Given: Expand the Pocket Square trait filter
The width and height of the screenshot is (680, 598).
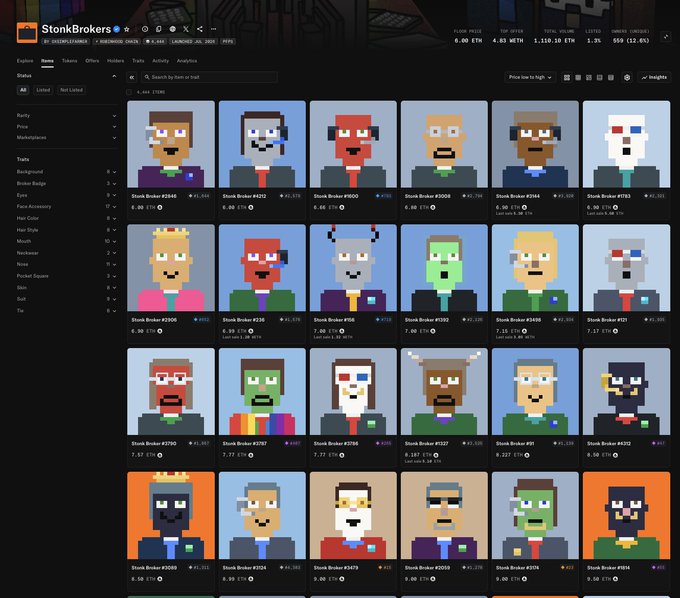Looking at the screenshot, I should (x=66, y=276).
